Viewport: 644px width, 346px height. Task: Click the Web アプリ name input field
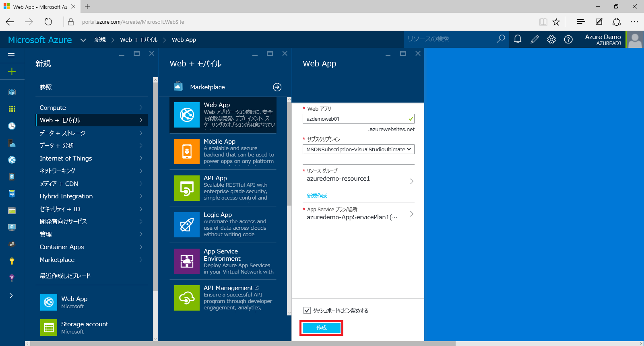click(x=358, y=119)
